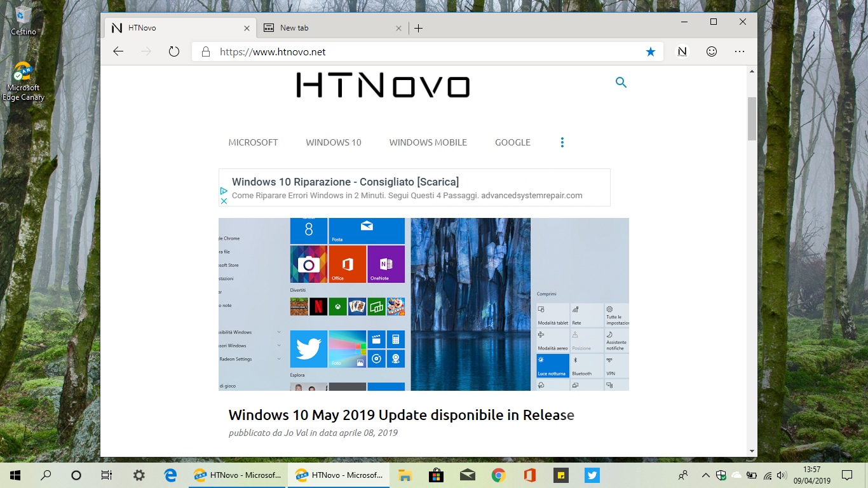The image size is (868, 488).
Task: View site info via the padlock icon
Action: click(205, 51)
